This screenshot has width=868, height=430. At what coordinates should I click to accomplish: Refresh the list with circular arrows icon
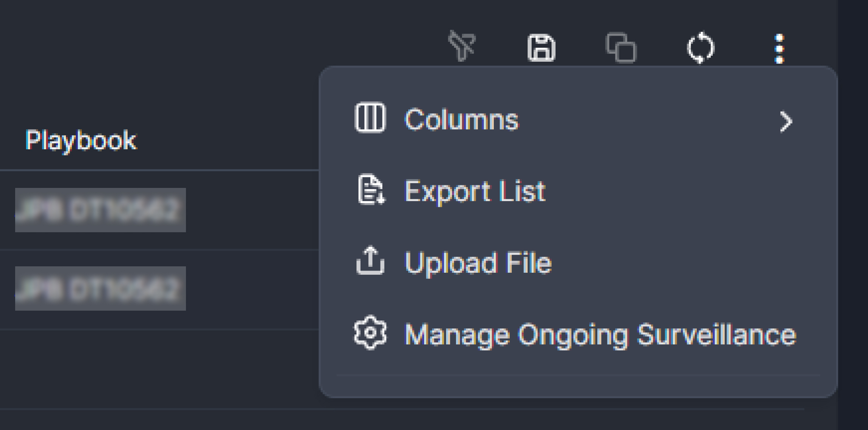pos(701,48)
